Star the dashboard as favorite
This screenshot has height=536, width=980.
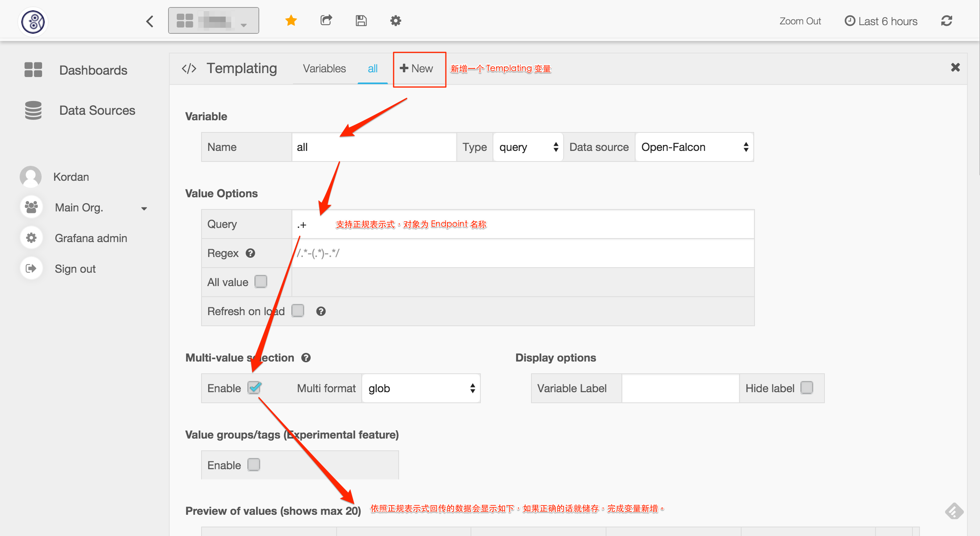(x=291, y=20)
